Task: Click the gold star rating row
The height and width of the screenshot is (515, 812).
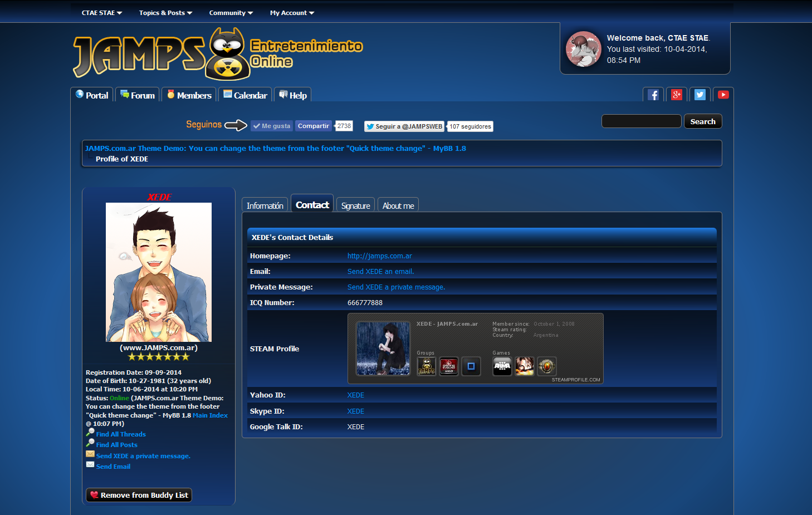Action: pyautogui.click(x=159, y=357)
